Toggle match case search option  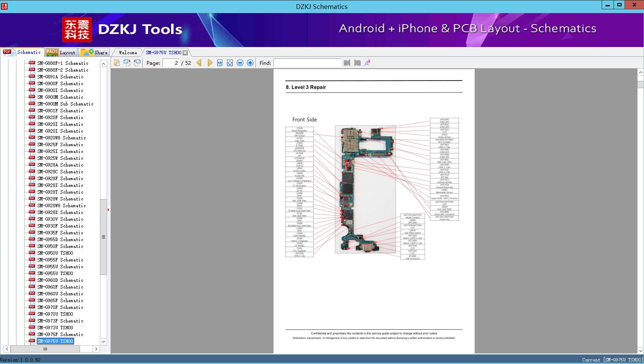pos(368,63)
